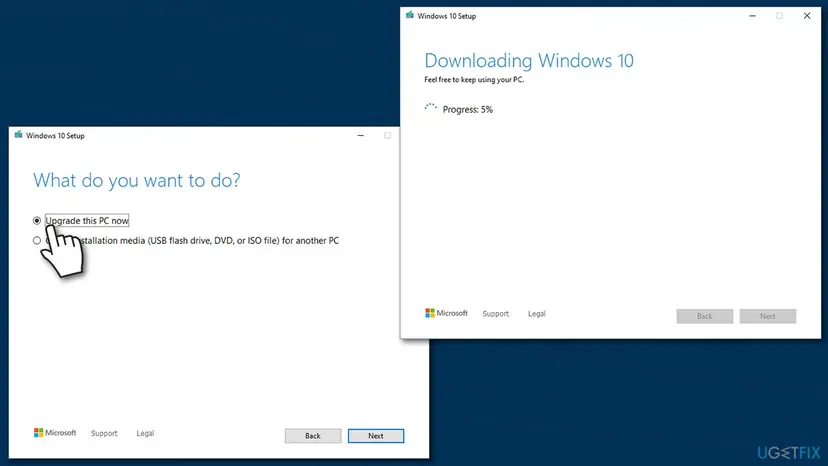Viewport: 828px width, 466px height.
Task: Minimize the Downloading Windows 10 window
Action: 752,16
